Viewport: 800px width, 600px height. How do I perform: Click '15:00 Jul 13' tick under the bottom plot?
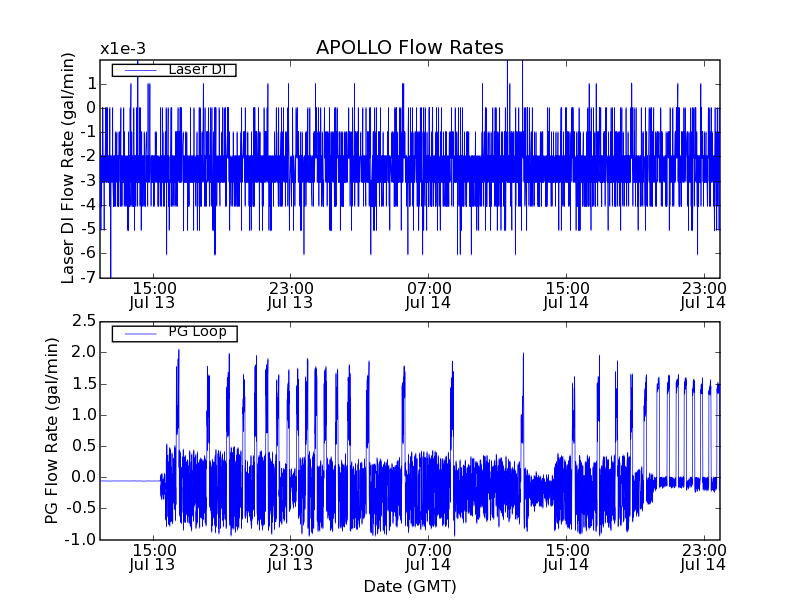click(153, 556)
